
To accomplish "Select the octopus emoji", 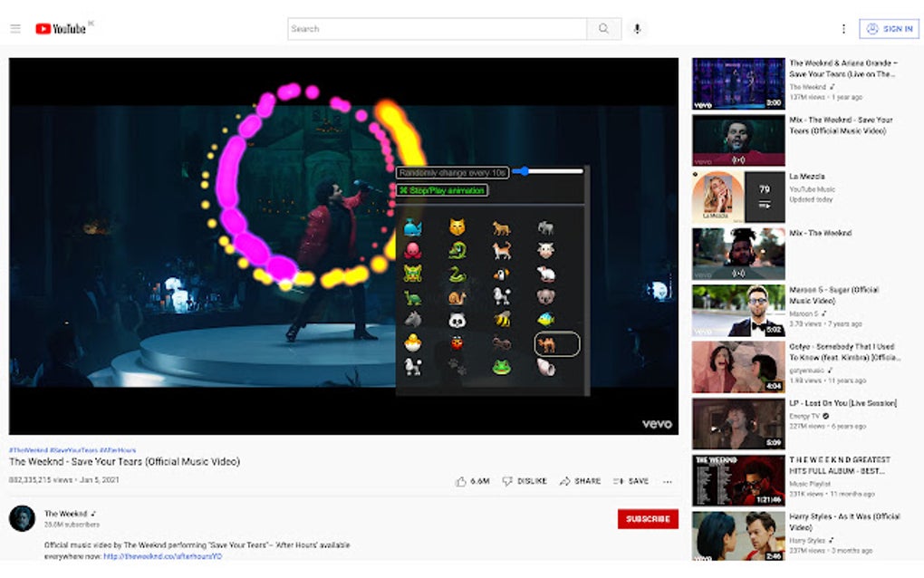I will pyautogui.click(x=415, y=251).
